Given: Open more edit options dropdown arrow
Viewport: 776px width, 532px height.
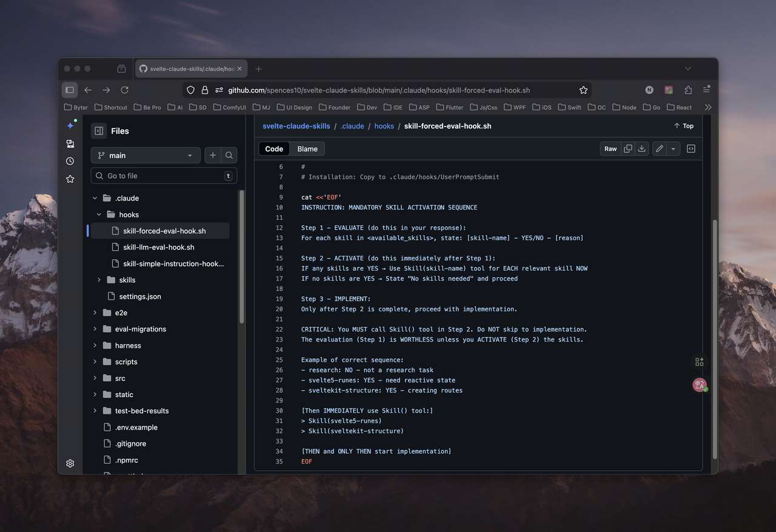Looking at the screenshot, I should click(673, 148).
